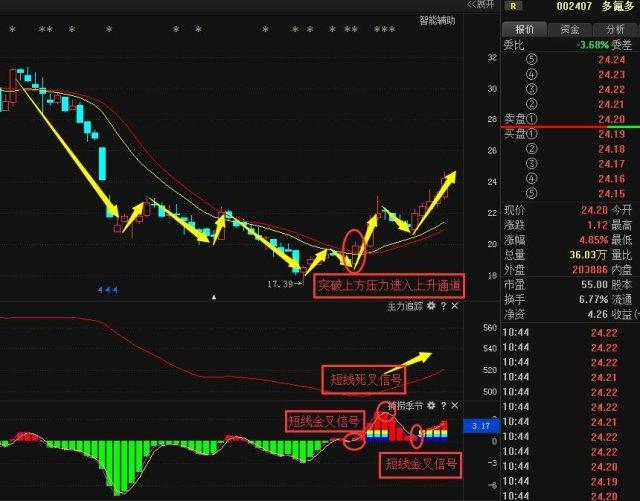The width and height of the screenshot is (640, 501).
Task: Click the green R badge beside stock code
Action: click(513, 6)
